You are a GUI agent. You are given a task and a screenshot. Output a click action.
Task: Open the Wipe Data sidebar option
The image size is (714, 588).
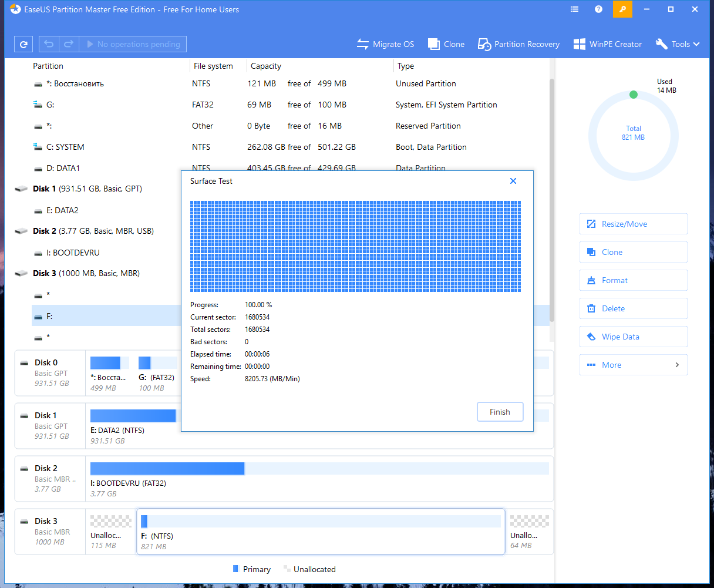[x=633, y=337]
